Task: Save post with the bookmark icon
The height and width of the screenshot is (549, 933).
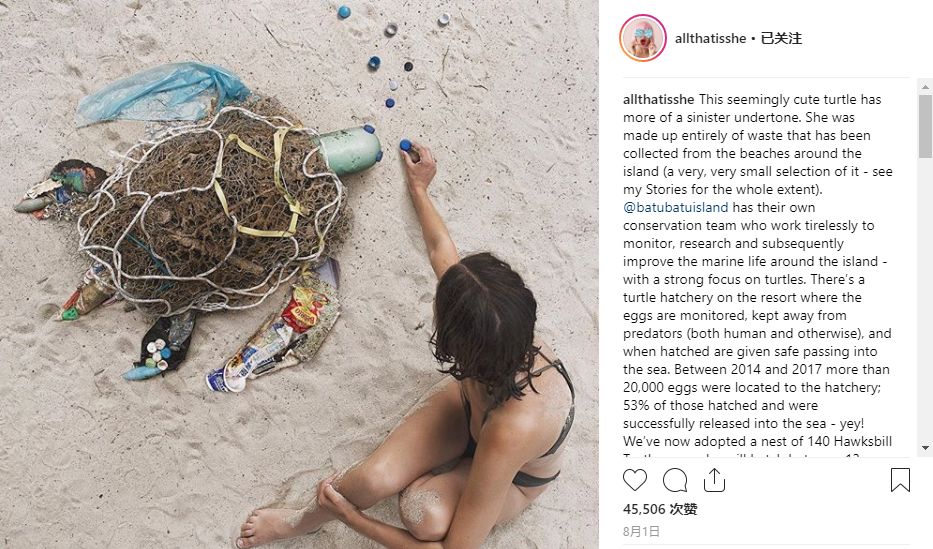Action: pyautogui.click(x=900, y=480)
